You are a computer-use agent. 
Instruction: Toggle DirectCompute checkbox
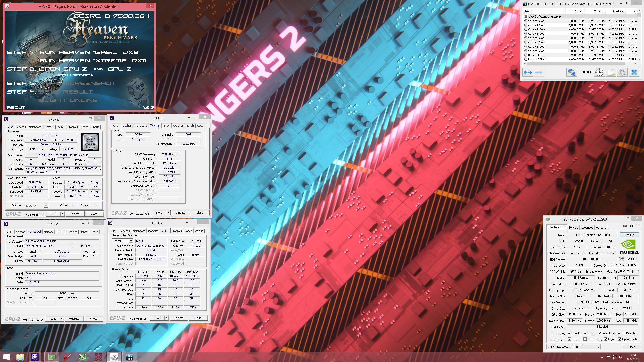tap(599, 333)
